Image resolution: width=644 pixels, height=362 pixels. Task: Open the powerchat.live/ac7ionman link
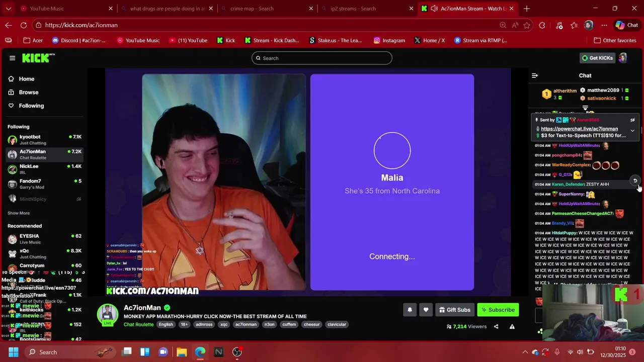579,129
